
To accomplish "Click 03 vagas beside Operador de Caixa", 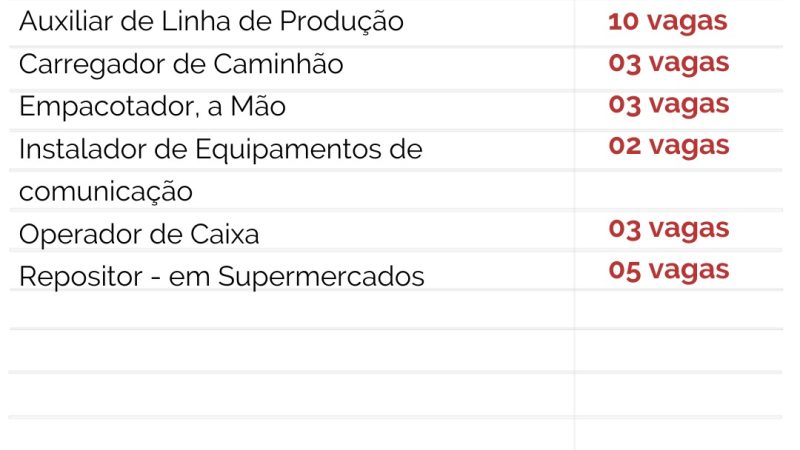I will (669, 229).
